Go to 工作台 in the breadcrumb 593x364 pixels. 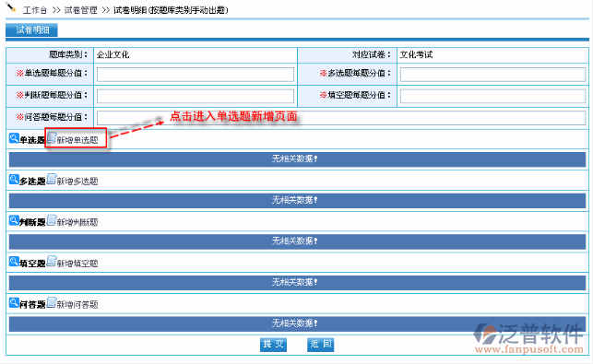(x=35, y=10)
